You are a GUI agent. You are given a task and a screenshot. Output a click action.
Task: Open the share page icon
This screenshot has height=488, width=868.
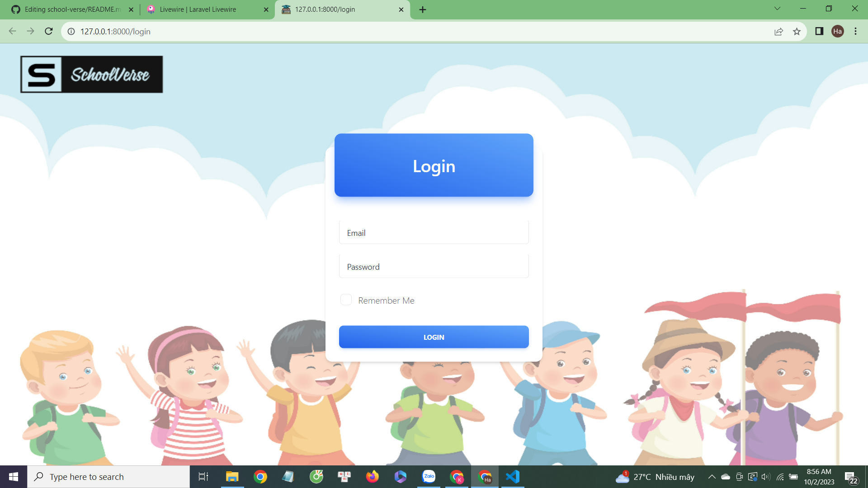(778, 31)
